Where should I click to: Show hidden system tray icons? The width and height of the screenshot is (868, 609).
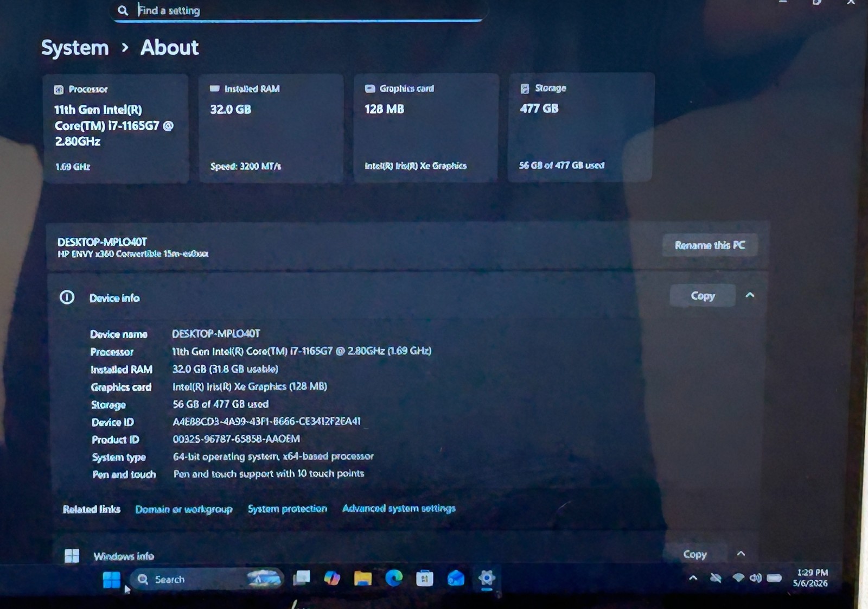coord(693,578)
